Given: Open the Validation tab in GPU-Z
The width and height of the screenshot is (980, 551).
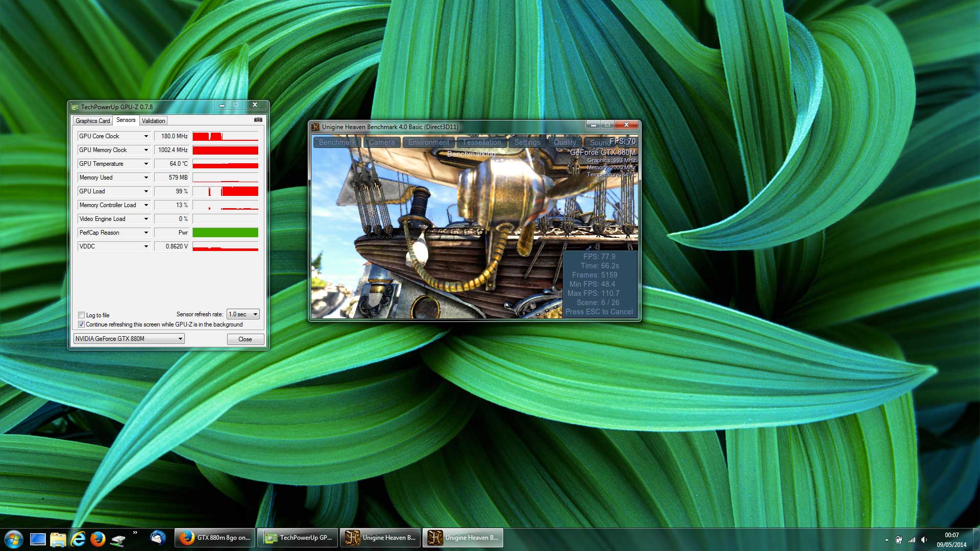Looking at the screenshot, I should tap(153, 121).
